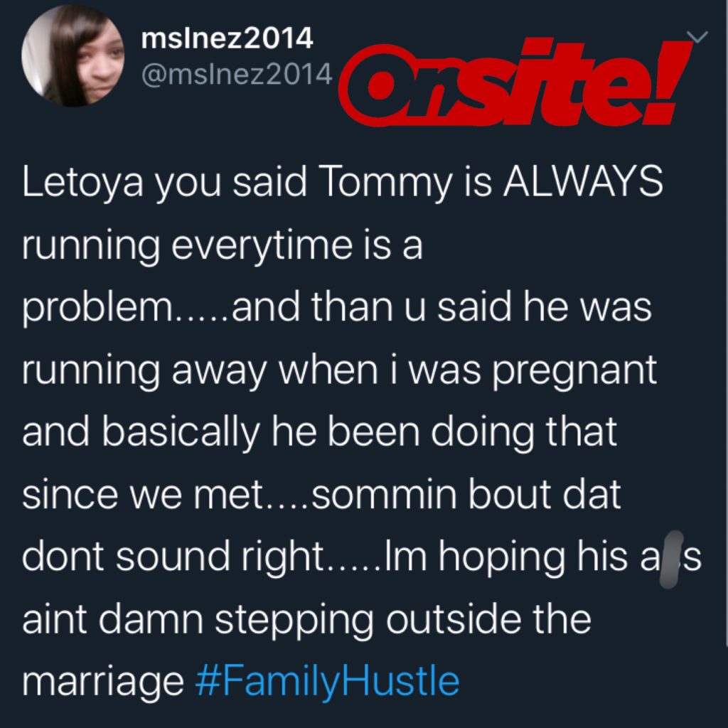This screenshot has width=728, height=728.
Task: Click the blurred censor mark in tweet
Action: tap(671, 559)
